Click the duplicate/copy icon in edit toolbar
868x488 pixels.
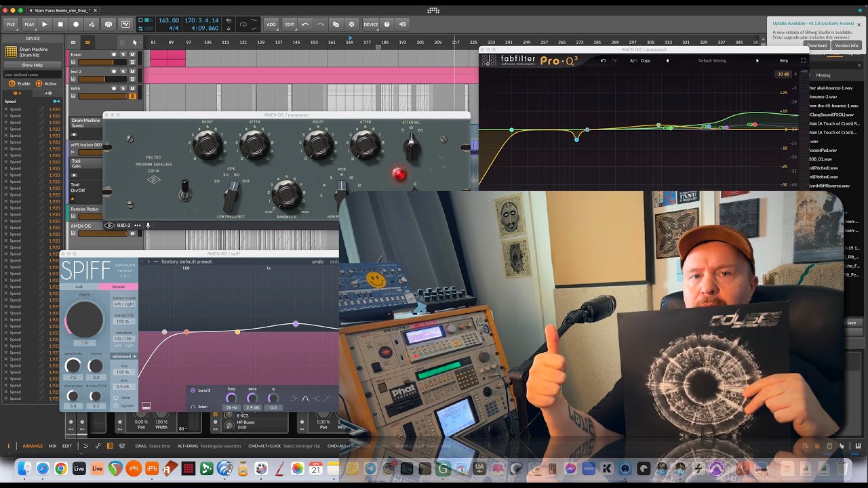coord(336,24)
